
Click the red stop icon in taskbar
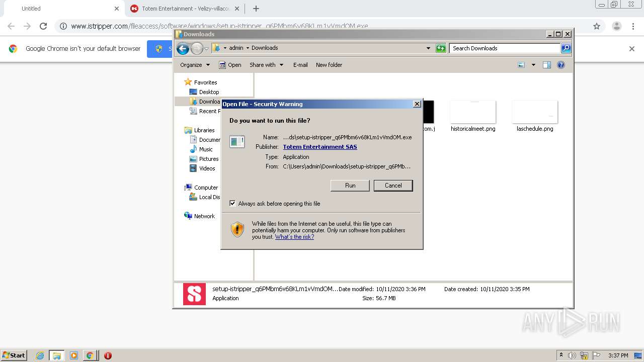coord(108,355)
